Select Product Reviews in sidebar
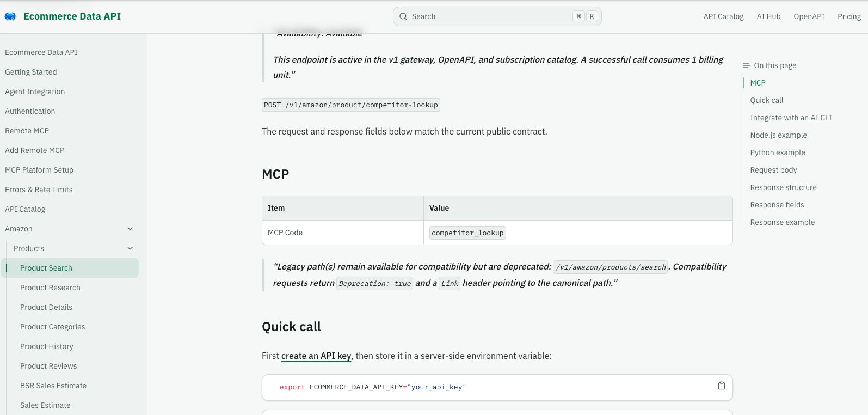The height and width of the screenshot is (415, 868). 48,366
